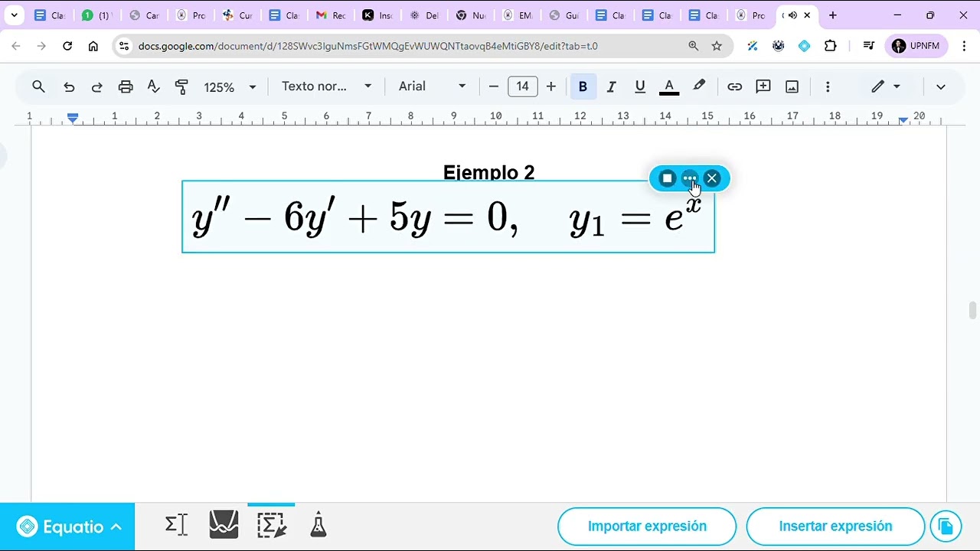
Task: Increase the font size
Action: [x=551, y=86]
